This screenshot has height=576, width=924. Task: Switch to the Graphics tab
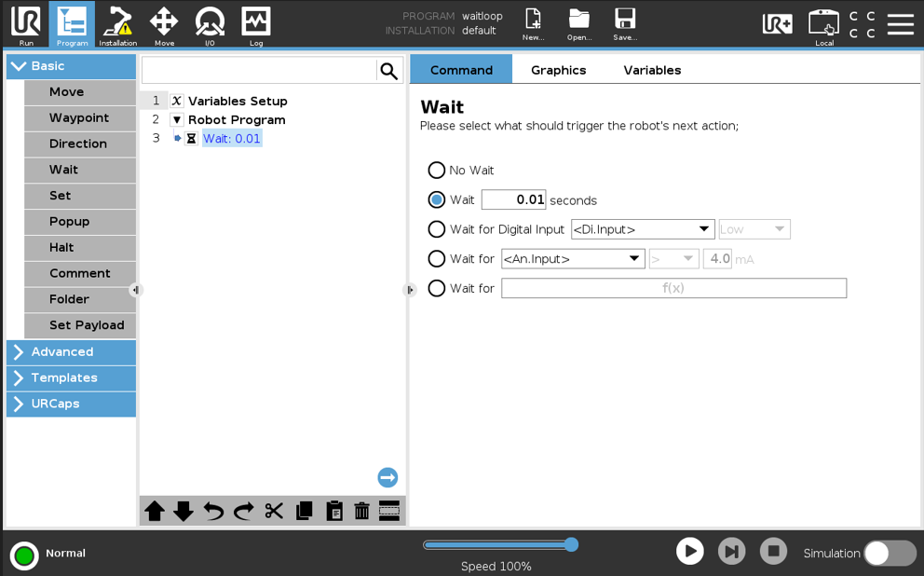(x=558, y=70)
